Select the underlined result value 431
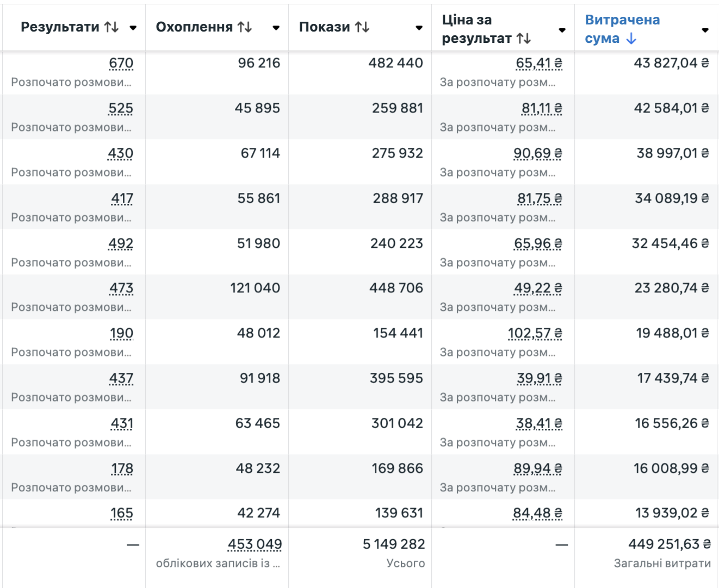Screen dimensions: 719x588 pos(122,424)
